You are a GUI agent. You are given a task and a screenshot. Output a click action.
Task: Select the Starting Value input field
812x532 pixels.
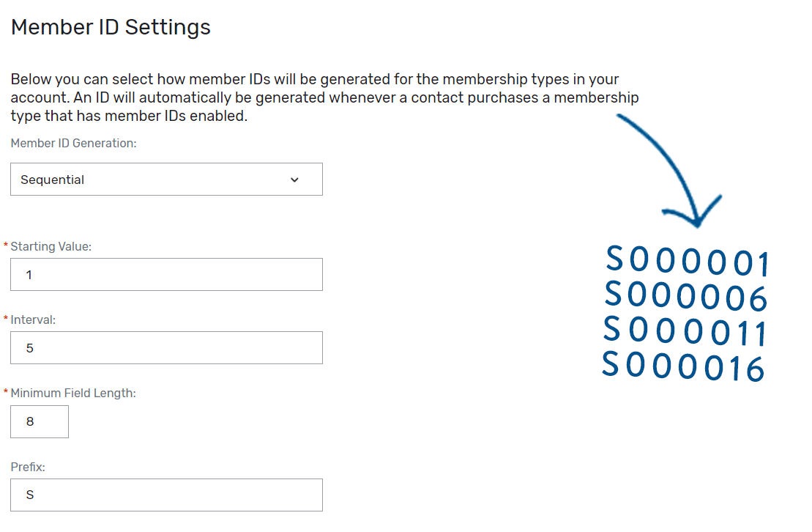click(166, 274)
